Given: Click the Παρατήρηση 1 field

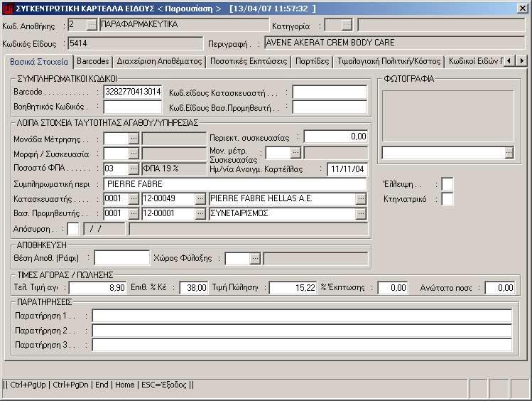Looking at the screenshot, I should pyautogui.click(x=302, y=316).
